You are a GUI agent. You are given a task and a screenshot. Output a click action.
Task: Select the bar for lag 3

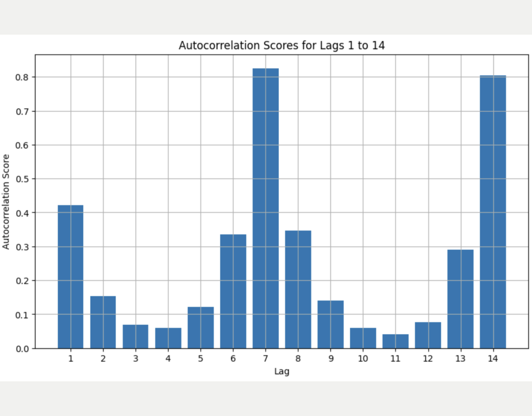point(135,337)
